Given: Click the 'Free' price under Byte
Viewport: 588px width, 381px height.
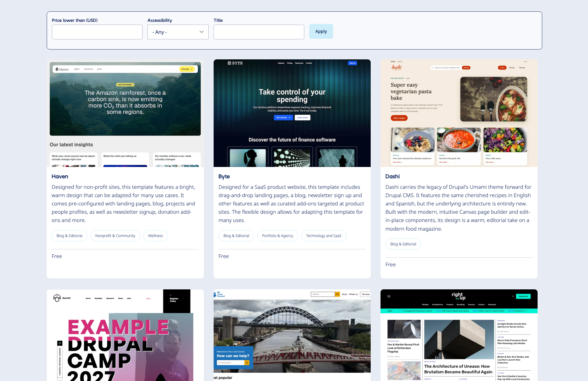Looking at the screenshot, I should [x=224, y=256].
